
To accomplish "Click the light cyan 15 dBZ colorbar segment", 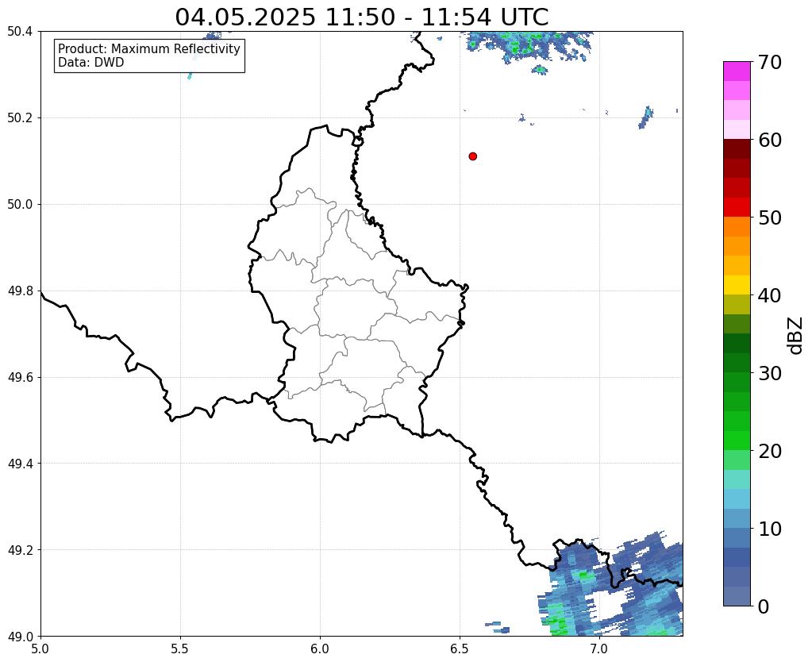I will [737, 479].
